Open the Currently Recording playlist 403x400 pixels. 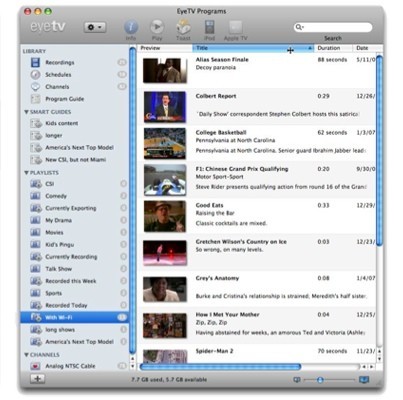click(71, 257)
